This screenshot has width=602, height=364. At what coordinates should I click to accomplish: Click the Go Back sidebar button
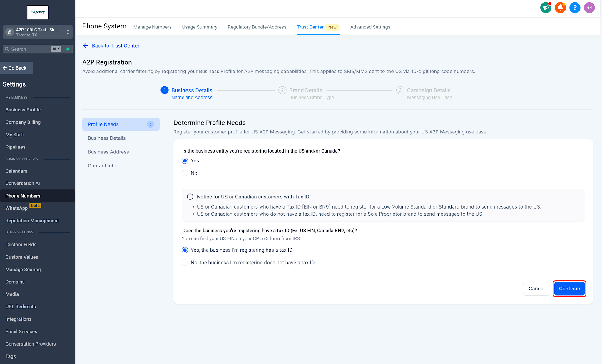tap(17, 68)
